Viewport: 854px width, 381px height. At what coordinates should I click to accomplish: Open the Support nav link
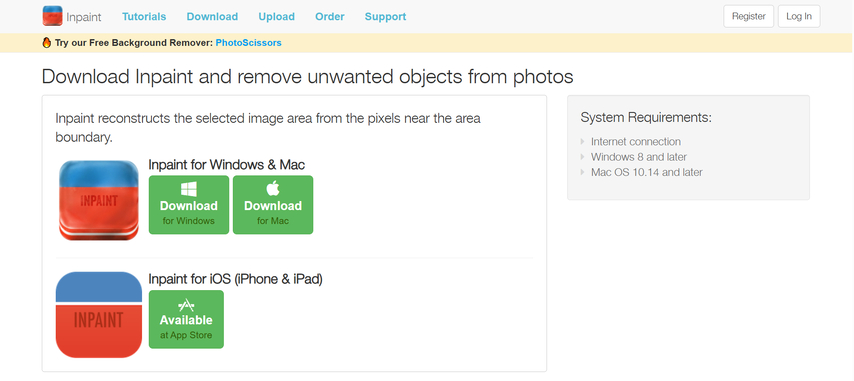pyautogui.click(x=386, y=16)
